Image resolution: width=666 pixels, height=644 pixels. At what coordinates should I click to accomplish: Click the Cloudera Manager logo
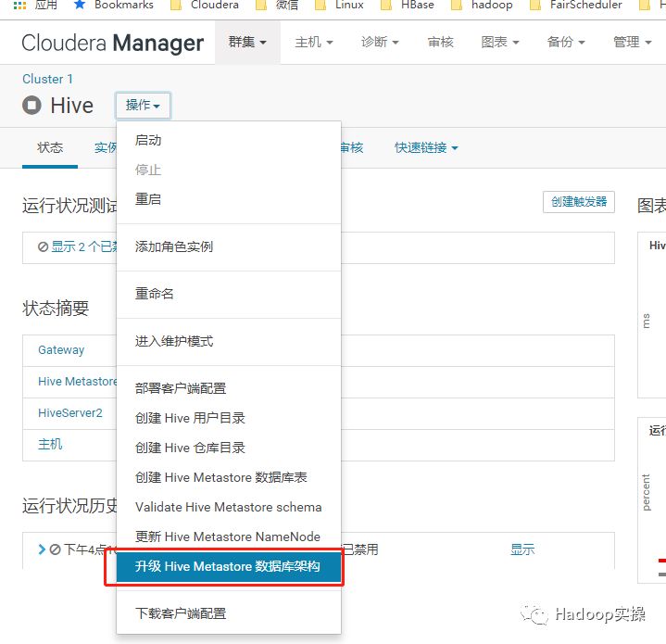click(113, 43)
